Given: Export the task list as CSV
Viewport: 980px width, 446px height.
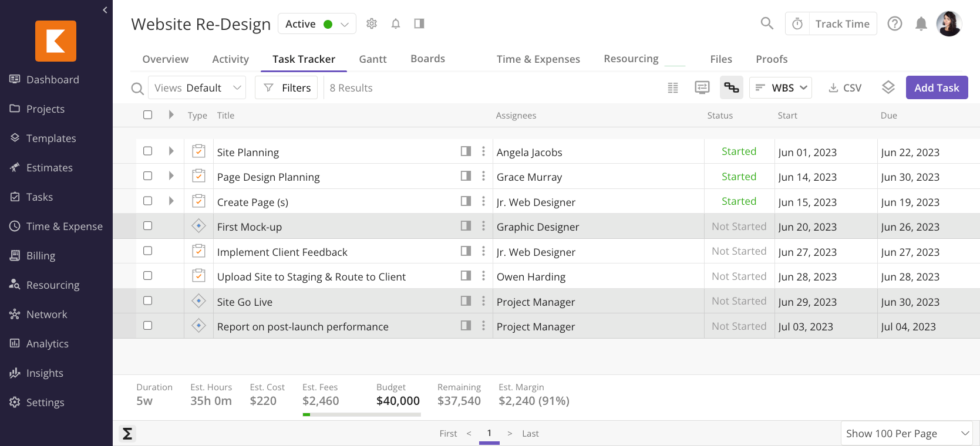Looking at the screenshot, I should (x=845, y=88).
